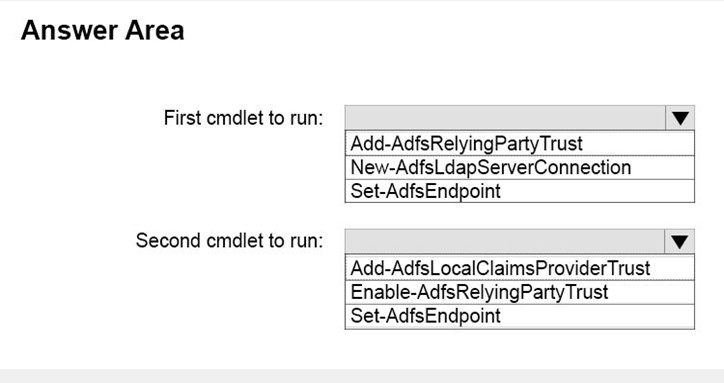Choose Set-AdfsEndpoint in second cmdlet list
The image size is (724, 383).
519,316
